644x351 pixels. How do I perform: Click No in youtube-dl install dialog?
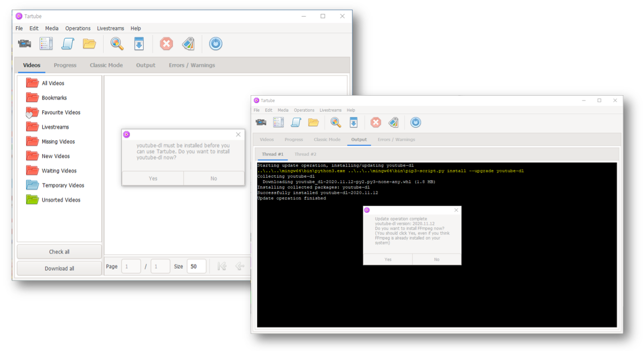(214, 178)
